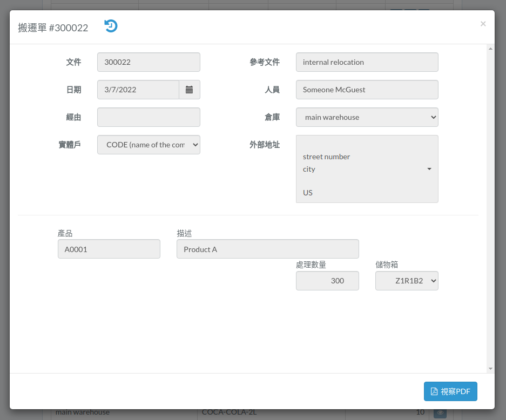Click the dialog title 搬遷單 #300022
506x420 pixels.
click(x=53, y=28)
